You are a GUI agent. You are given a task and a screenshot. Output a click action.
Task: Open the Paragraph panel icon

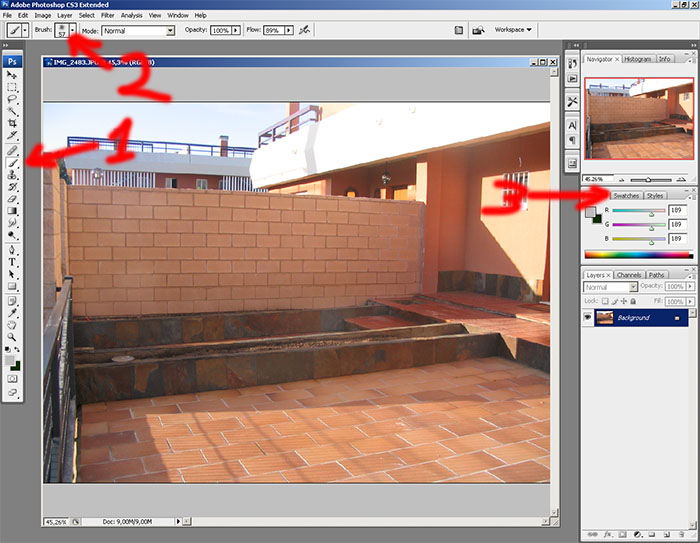point(572,140)
